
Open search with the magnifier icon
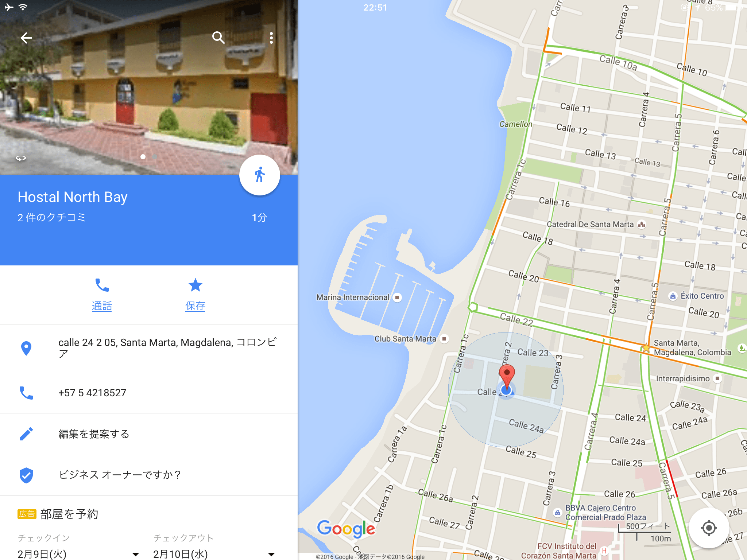pyautogui.click(x=218, y=38)
